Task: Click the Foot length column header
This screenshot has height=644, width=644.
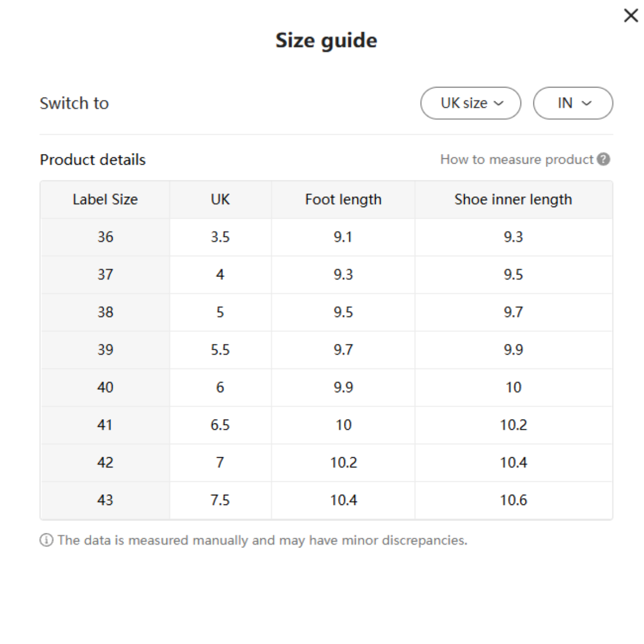Action: 343,200
